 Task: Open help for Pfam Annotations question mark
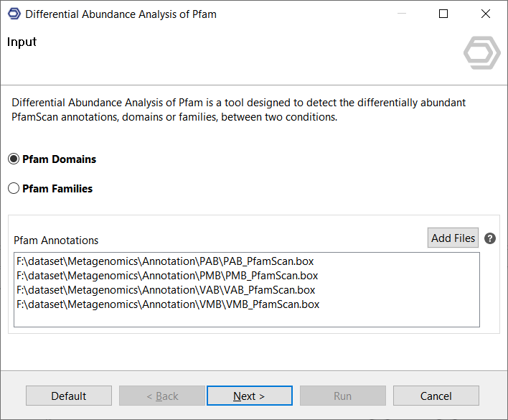pos(490,238)
